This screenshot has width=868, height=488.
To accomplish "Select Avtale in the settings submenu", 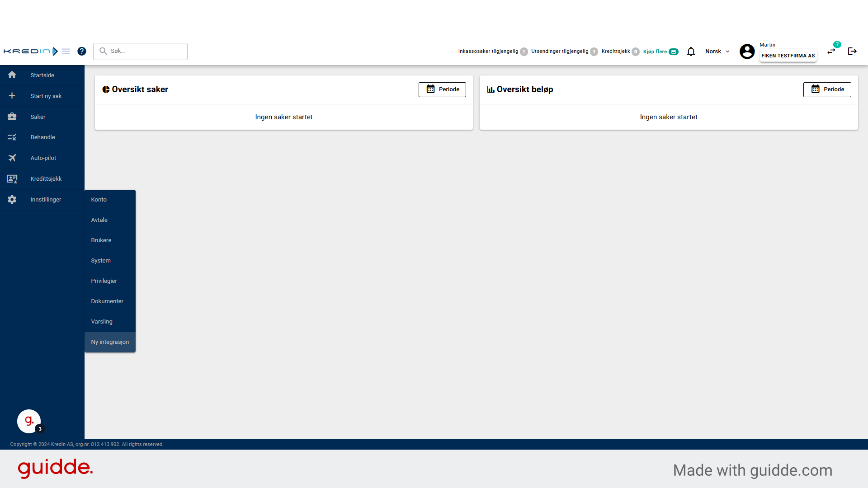I will 110,220.
